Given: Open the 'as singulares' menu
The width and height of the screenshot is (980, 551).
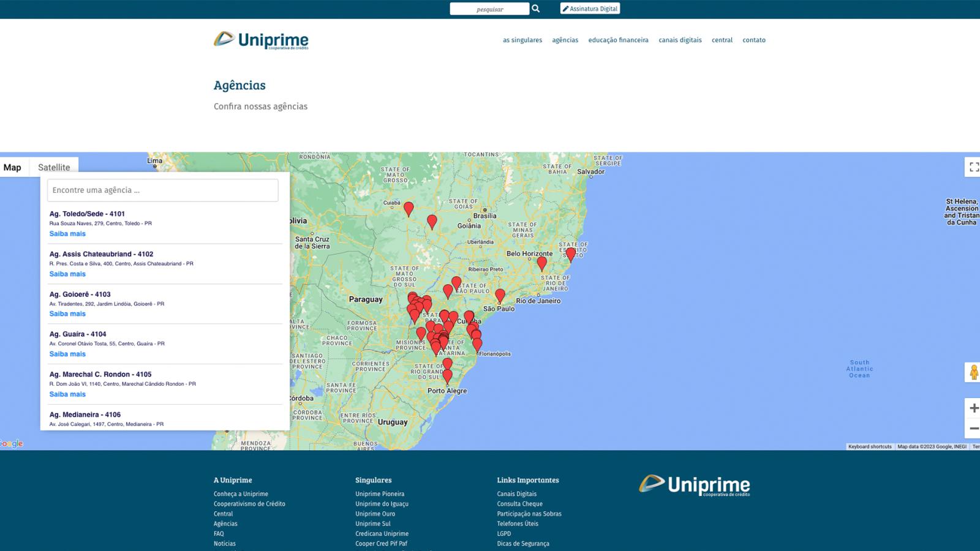Looking at the screenshot, I should click(522, 40).
